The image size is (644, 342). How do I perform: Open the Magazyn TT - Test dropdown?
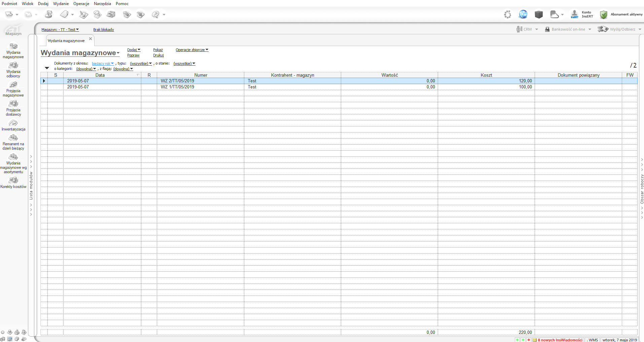point(60,30)
